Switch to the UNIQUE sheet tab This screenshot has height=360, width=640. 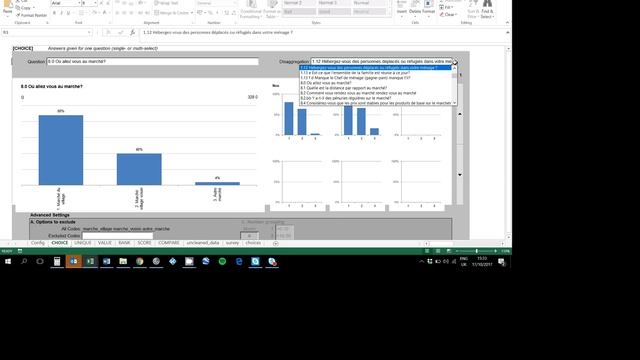pos(83,243)
